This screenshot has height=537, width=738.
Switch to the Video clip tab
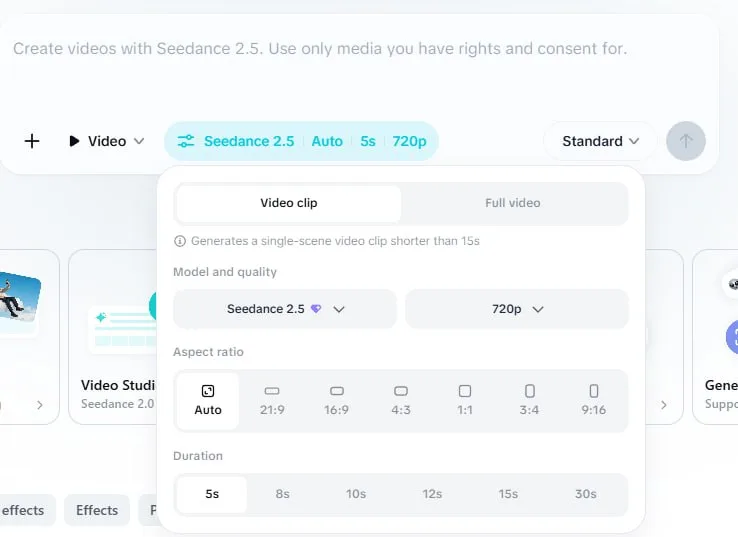[x=289, y=203]
